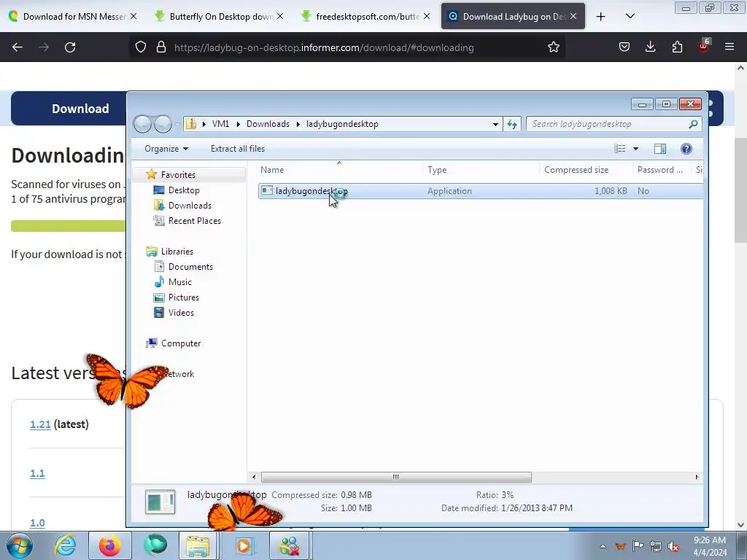This screenshot has height=560, width=747.
Task: Expand Downloads breadcrumb arrow in address bar
Action: pos(298,124)
